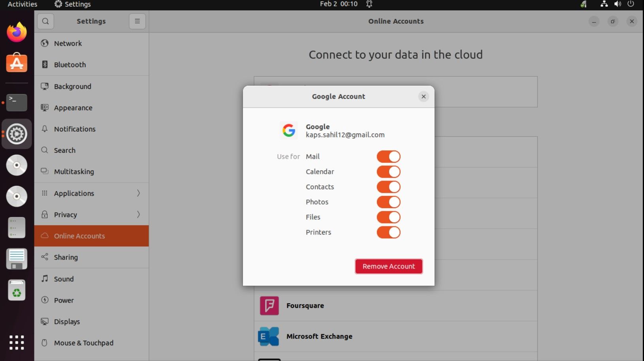Click the search icon in Settings header
Viewport: 644px width, 361px height.
(45, 21)
